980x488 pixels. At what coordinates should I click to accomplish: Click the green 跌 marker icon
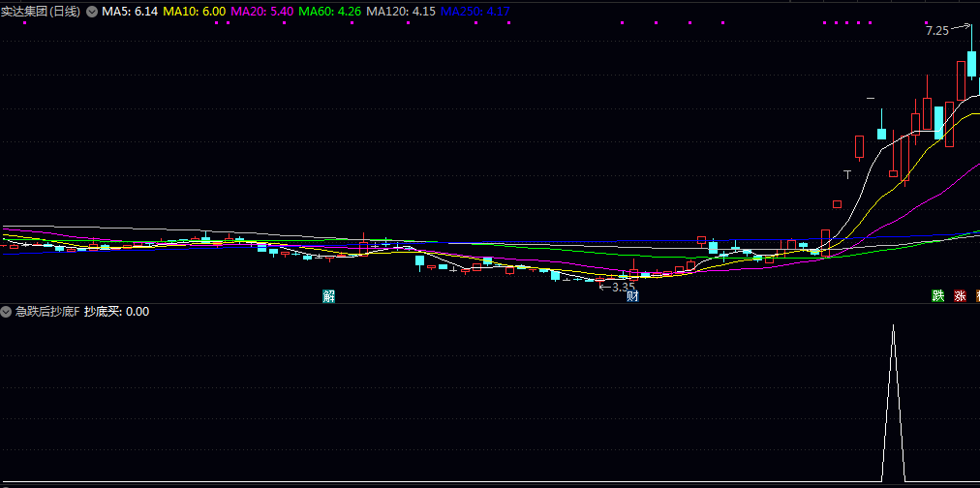(937, 296)
